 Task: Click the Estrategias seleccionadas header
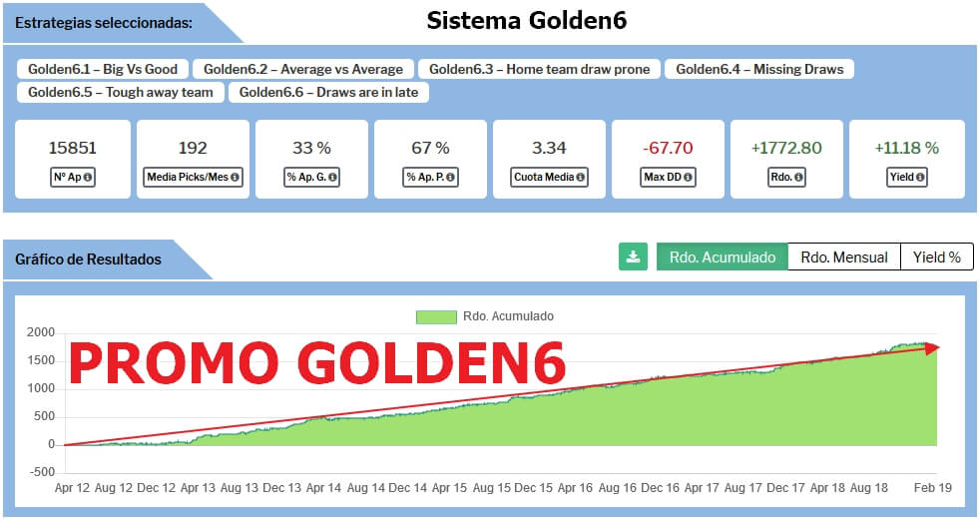click(x=104, y=23)
